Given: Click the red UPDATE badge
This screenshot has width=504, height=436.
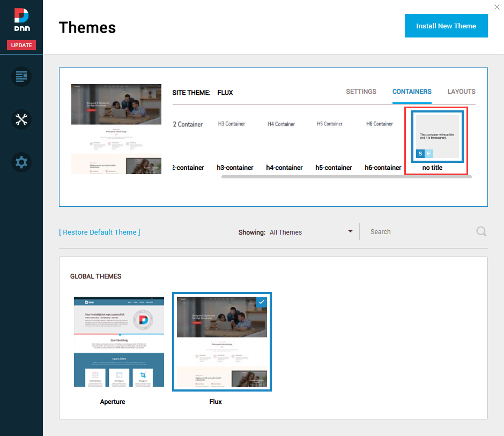Looking at the screenshot, I should (21, 45).
